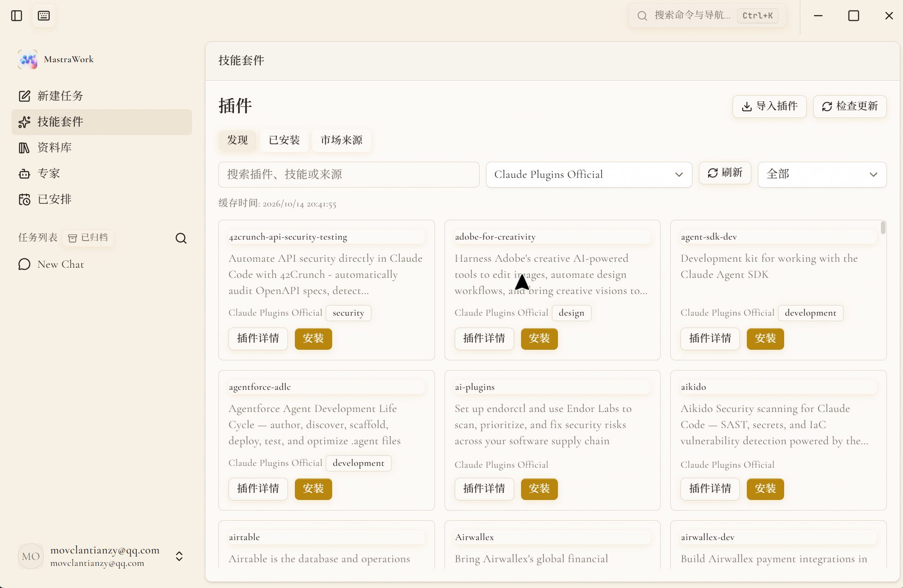Switch to the 已安装 tab
Viewport: 903px width, 588px height.
[x=284, y=140]
